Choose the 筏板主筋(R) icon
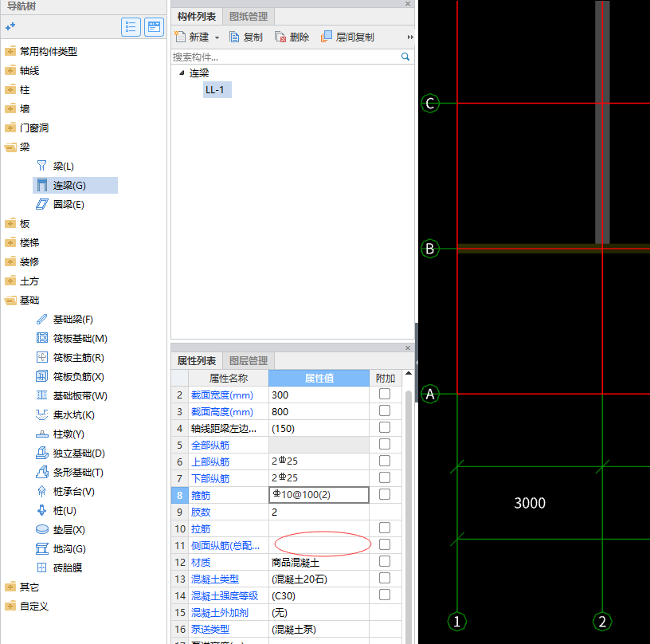Screen dimensions: 650x644 point(42,357)
